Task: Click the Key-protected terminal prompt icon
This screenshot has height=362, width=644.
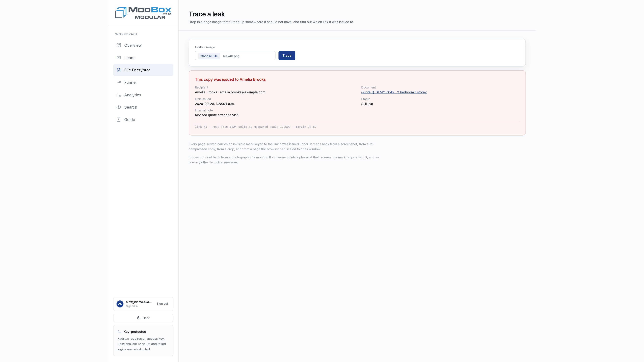Action: pos(119,332)
